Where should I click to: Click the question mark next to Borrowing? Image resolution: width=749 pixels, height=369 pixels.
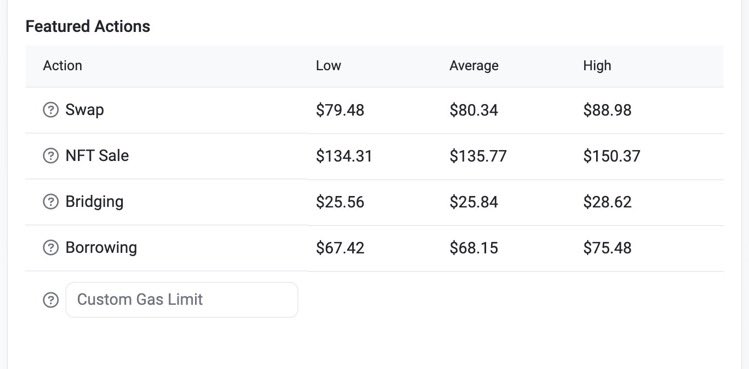pyautogui.click(x=51, y=248)
